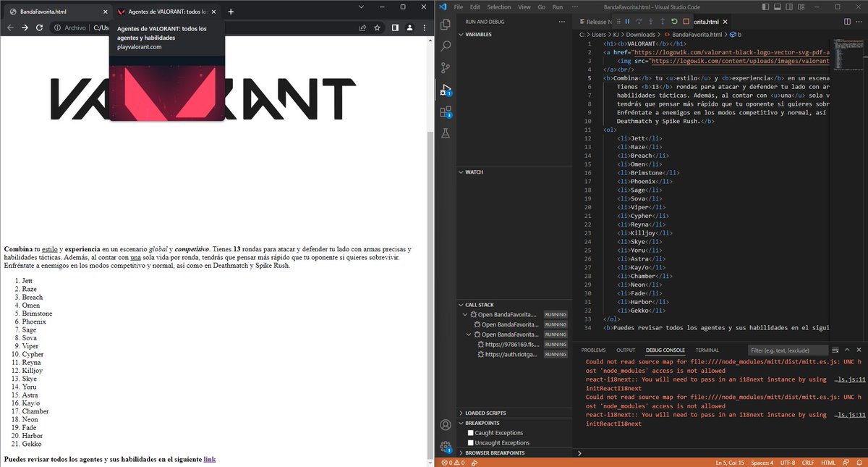Image resolution: width=868 pixels, height=467 pixels.
Task: Click Ln 5, Col 15 in status bar
Action: point(731,463)
